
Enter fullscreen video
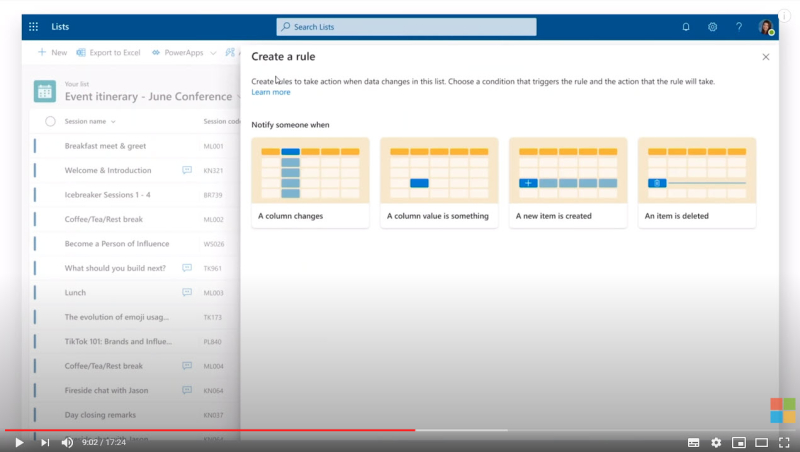coord(784,442)
